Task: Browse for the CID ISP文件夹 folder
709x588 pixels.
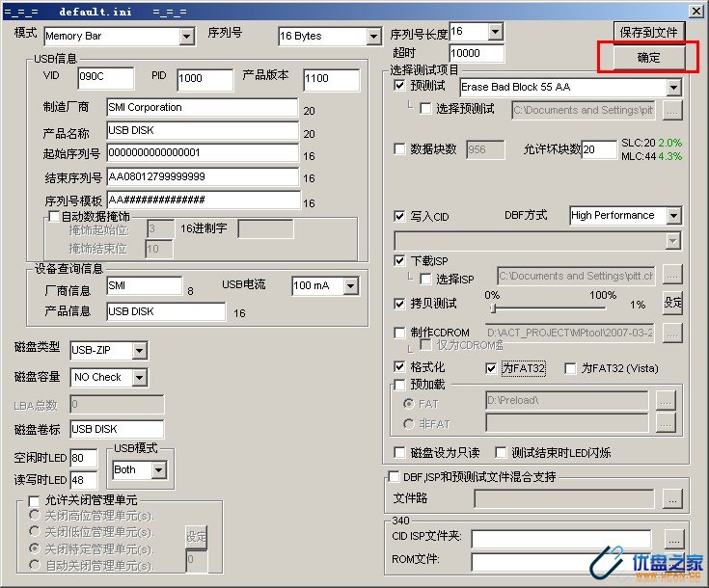Action: (672, 539)
